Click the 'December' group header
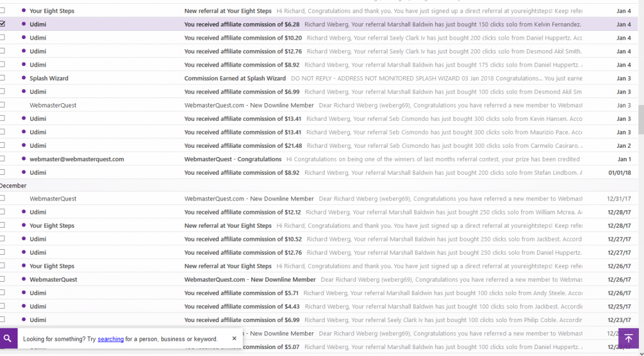 pos(13,186)
